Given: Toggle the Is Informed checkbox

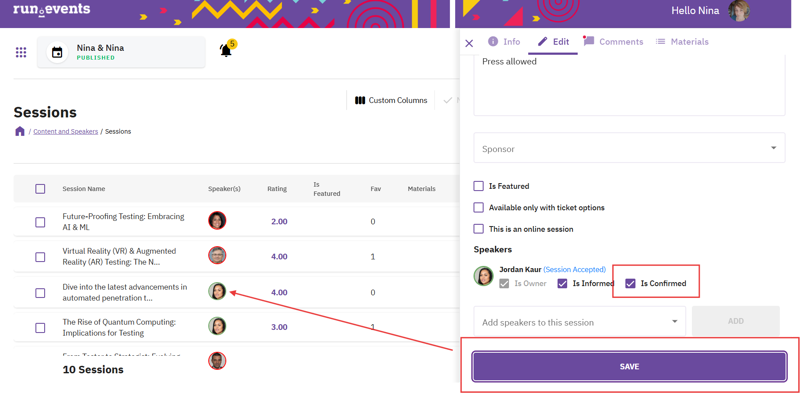Looking at the screenshot, I should [562, 283].
